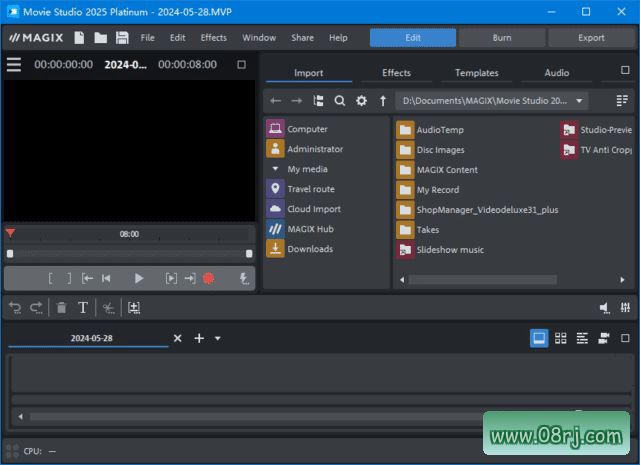Screen dimensions: 640x465
Task: Redo the last action
Action: [36, 307]
